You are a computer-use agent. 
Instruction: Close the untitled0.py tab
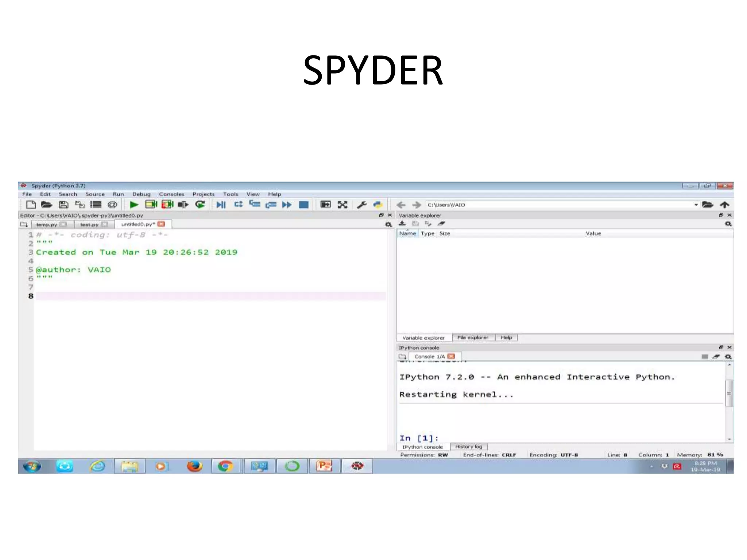pyautogui.click(x=161, y=224)
